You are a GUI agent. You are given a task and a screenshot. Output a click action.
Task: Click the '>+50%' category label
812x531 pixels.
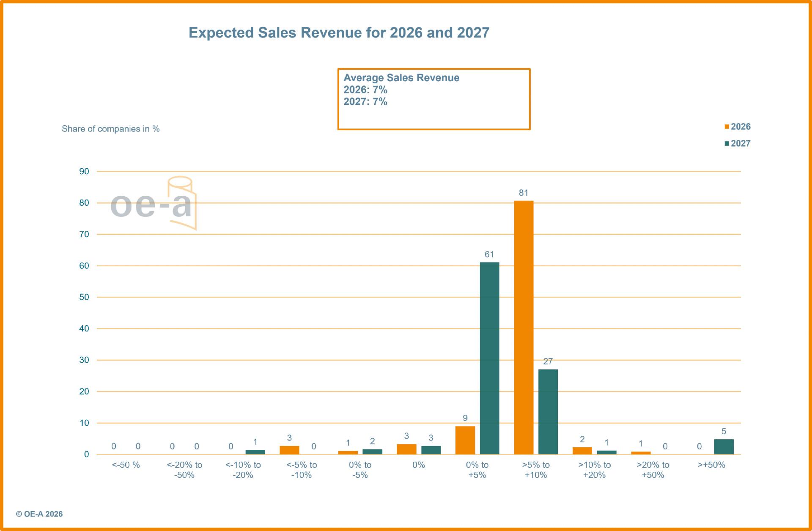pos(711,465)
